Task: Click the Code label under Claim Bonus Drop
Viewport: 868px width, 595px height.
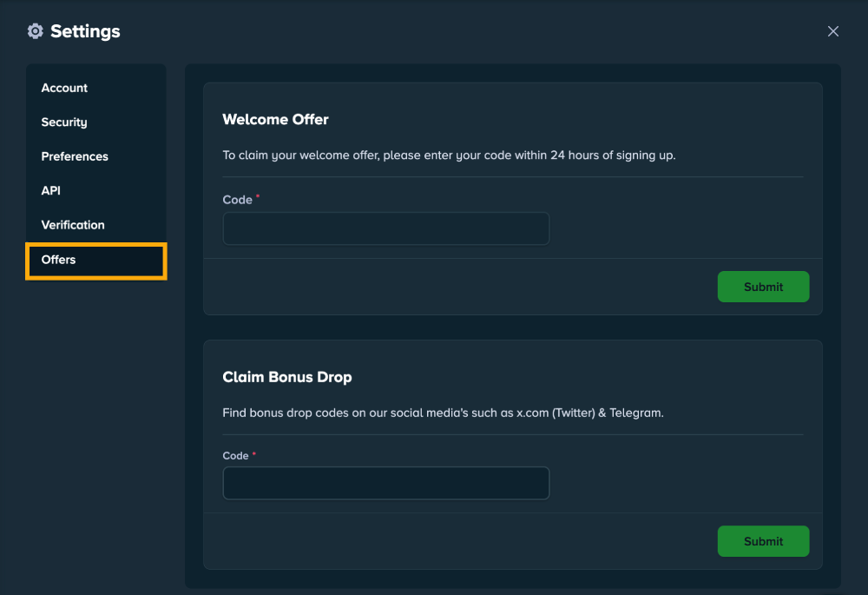Action: tap(235, 456)
